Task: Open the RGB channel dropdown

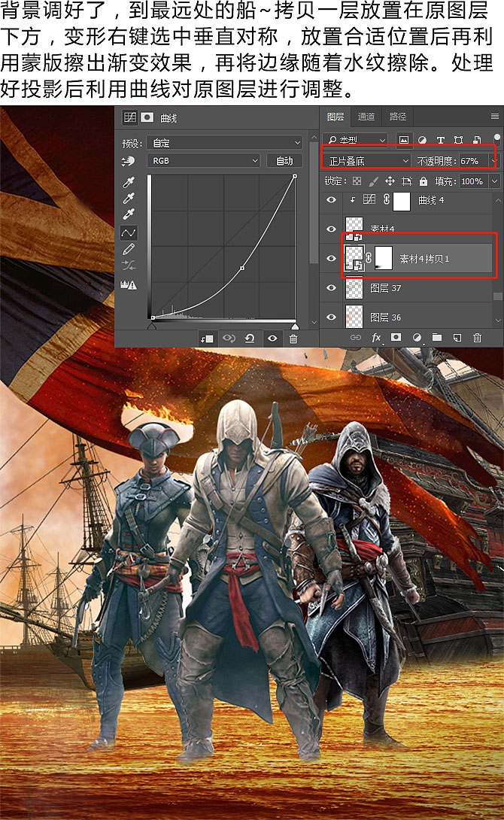Action: click(x=203, y=160)
